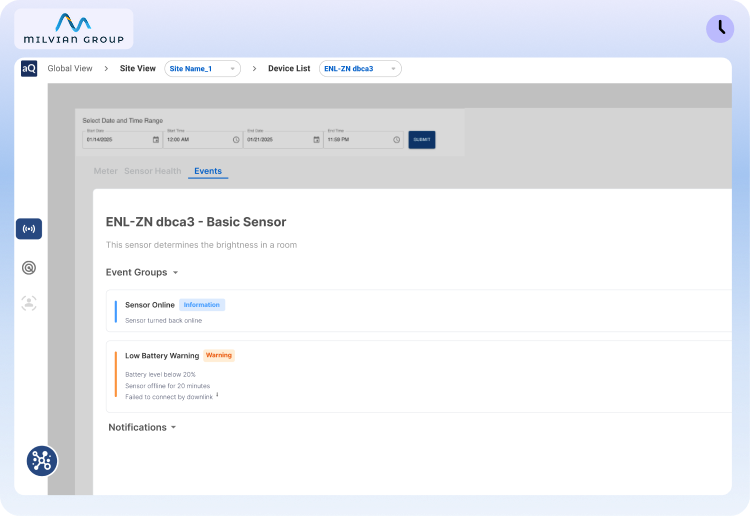Open the Start Date calendar picker icon
Viewport: 750px width, 516px height.
coord(155,140)
